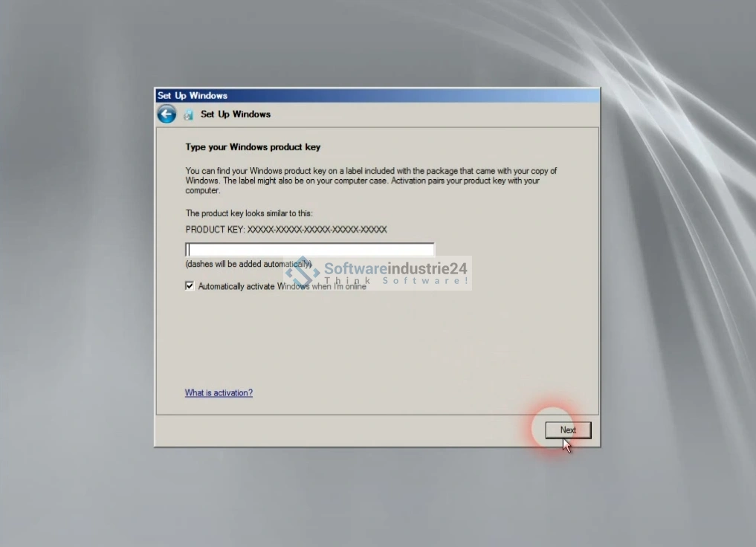
Task: Click the 'Type your Windows product key' heading
Action: pos(253,147)
